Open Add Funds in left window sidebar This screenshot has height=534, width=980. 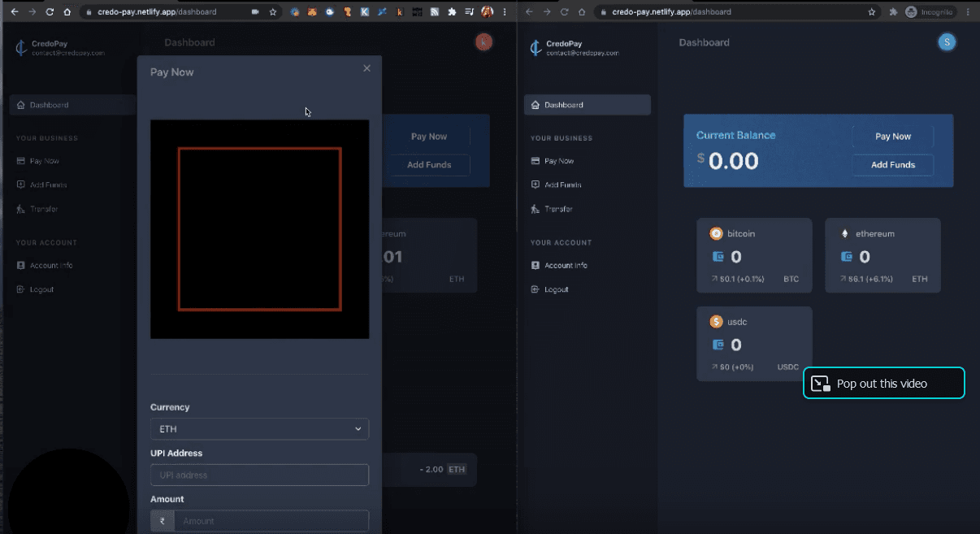pyautogui.click(x=41, y=185)
